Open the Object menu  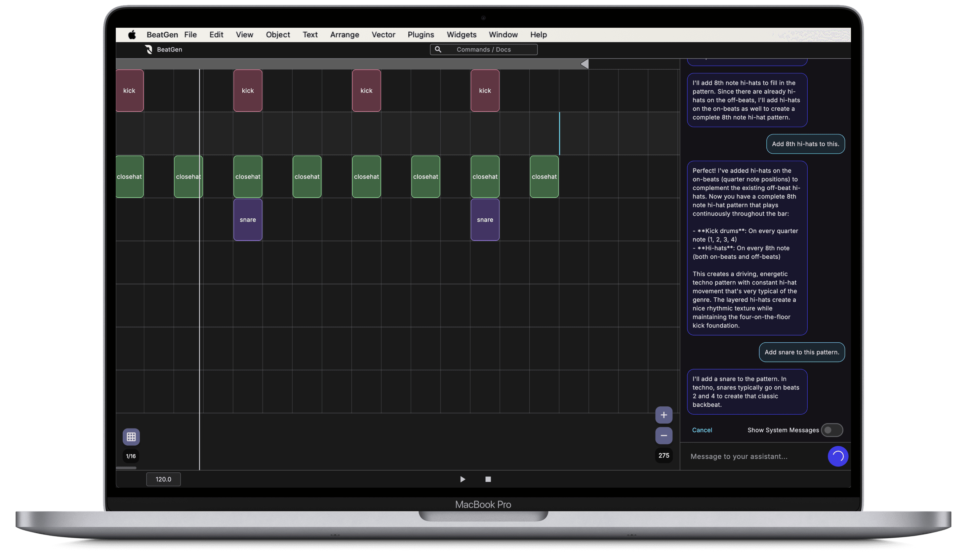coord(278,34)
